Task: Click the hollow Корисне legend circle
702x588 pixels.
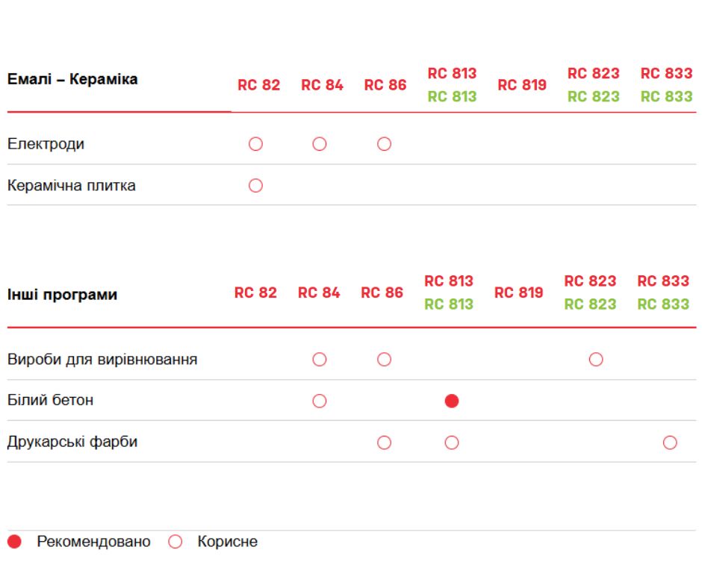Action: point(175,542)
